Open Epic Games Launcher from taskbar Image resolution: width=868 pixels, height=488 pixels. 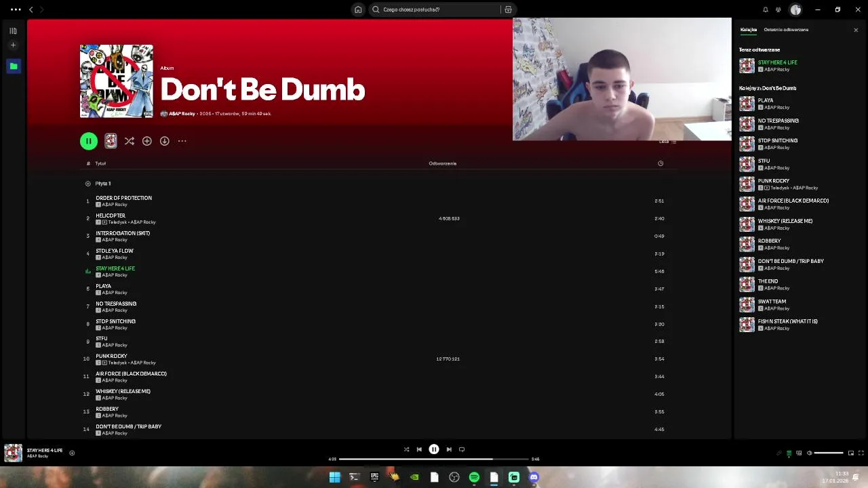(374, 477)
